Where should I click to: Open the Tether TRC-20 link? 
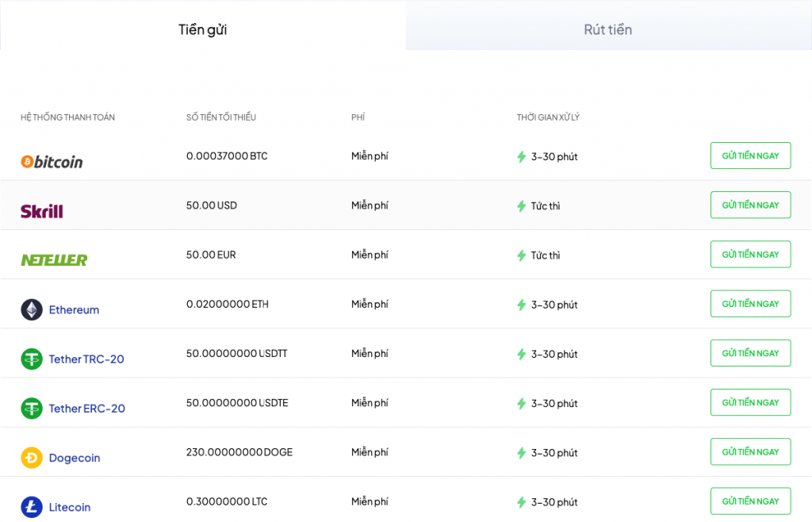click(86, 359)
